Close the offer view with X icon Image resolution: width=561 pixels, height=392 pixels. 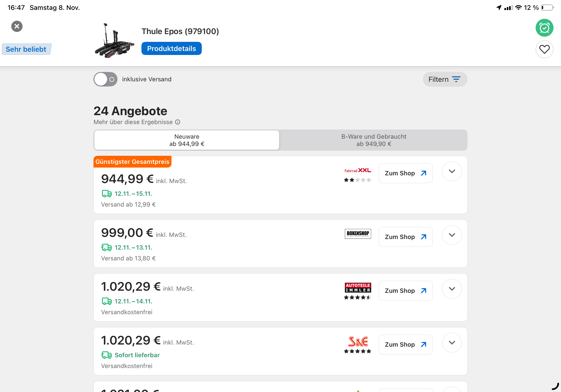[17, 26]
